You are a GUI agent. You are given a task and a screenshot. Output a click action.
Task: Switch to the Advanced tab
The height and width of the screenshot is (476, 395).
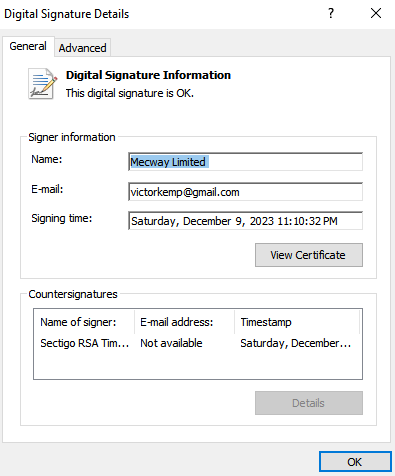click(82, 48)
